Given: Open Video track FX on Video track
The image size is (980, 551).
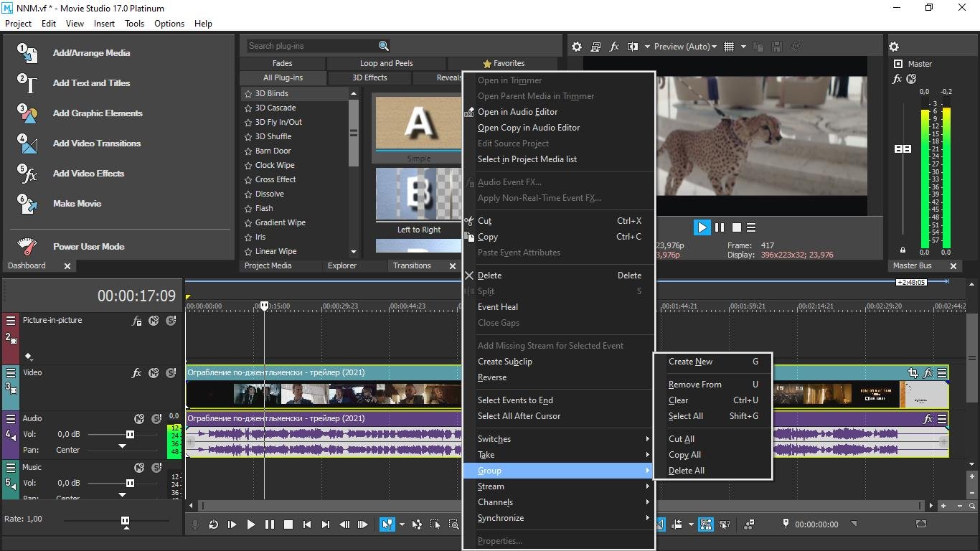Looking at the screenshot, I should pos(136,373).
